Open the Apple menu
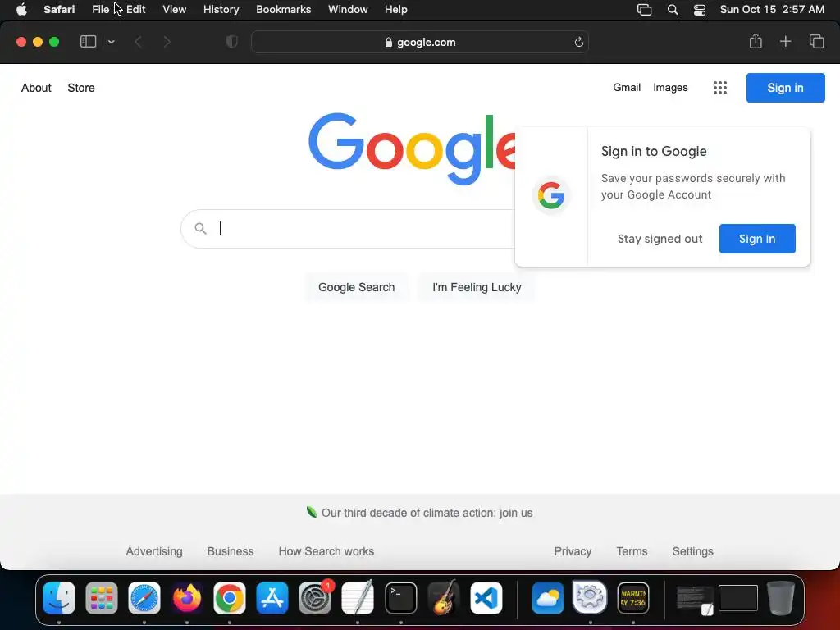The image size is (840, 630). 21,10
